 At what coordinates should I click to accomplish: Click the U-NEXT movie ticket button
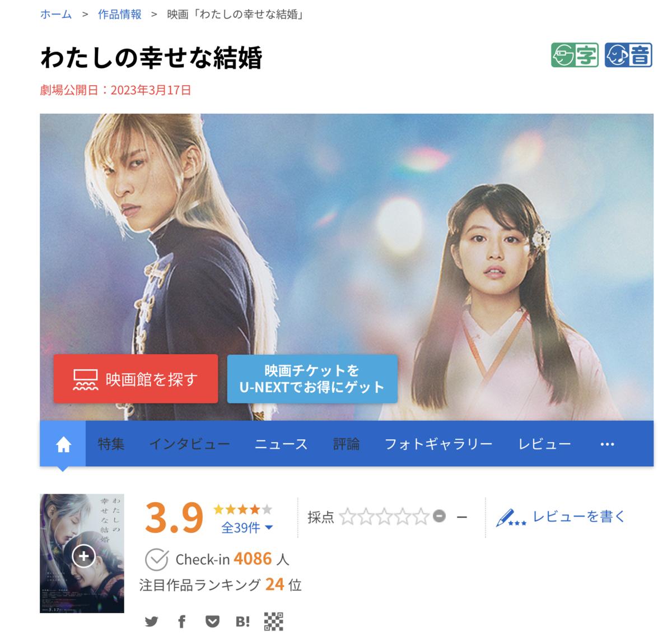coord(312,379)
